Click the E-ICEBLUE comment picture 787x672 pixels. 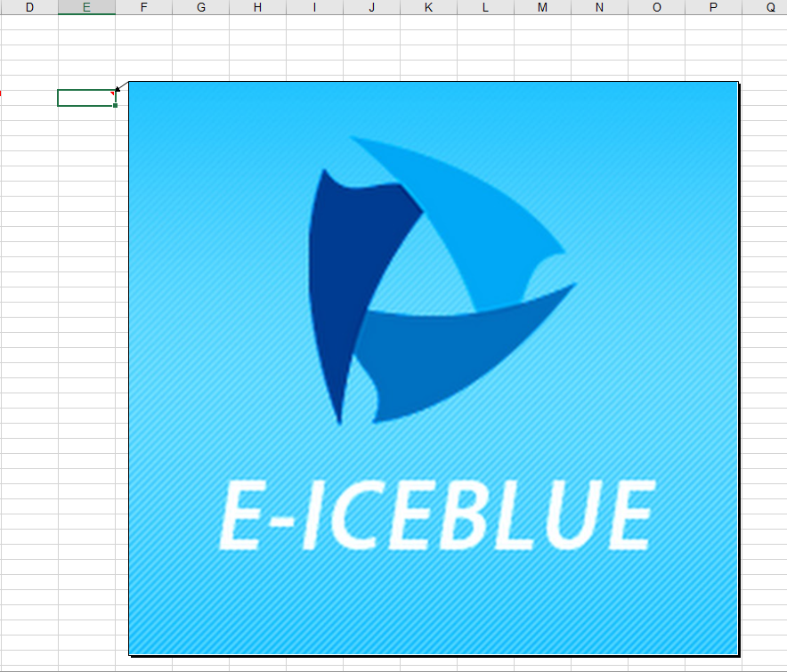434,368
